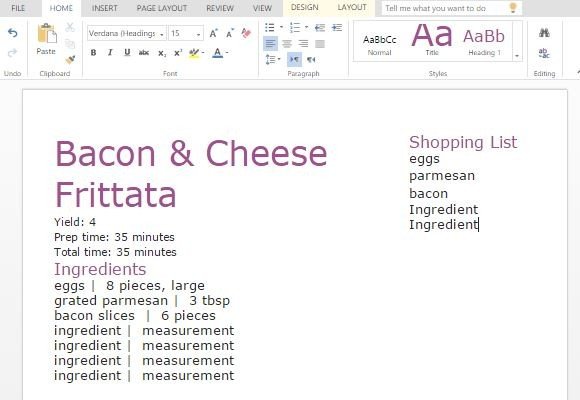Open the font size dropdown
The height and width of the screenshot is (400, 580).
199,34
